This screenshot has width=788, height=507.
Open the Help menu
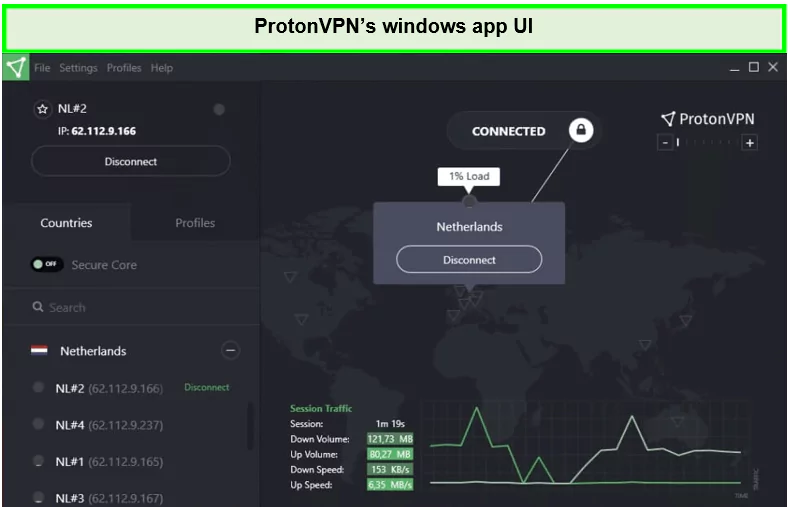pos(162,68)
